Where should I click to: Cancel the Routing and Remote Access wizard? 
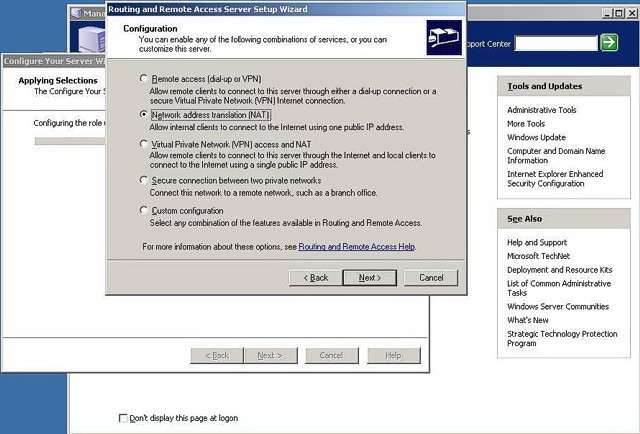[x=431, y=278]
